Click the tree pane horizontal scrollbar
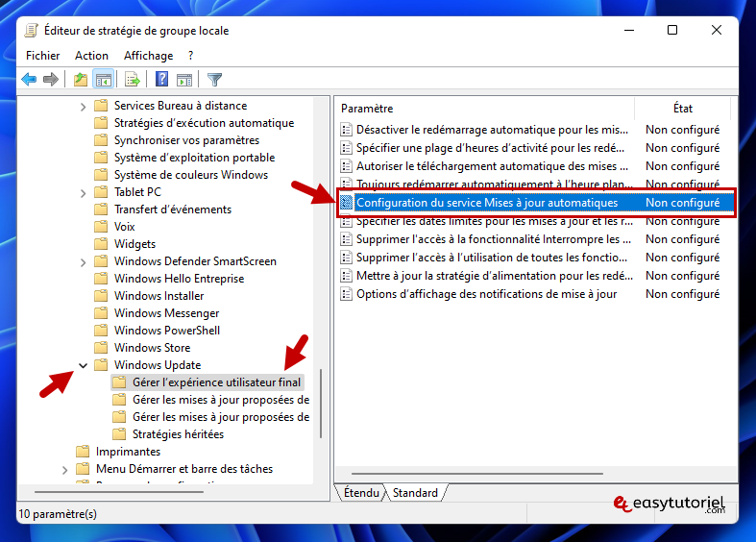The width and height of the screenshot is (756, 542). coord(118,491)
